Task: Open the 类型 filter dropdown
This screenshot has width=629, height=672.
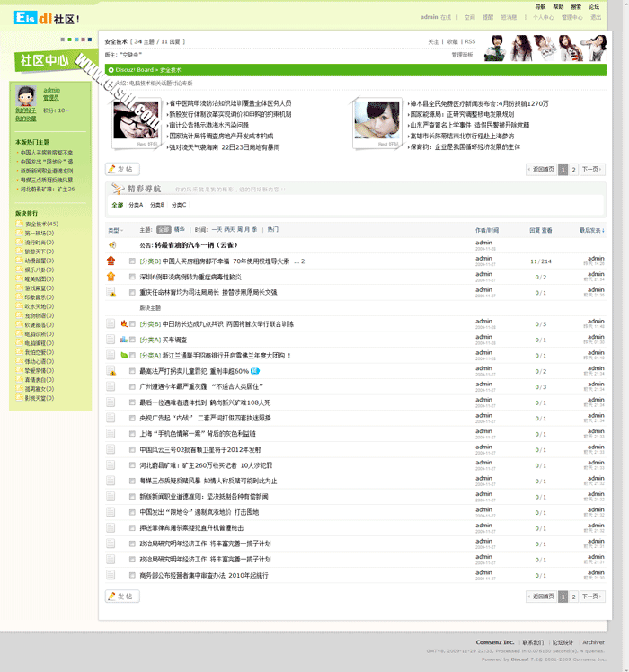Action: click(x=115, y=230)
